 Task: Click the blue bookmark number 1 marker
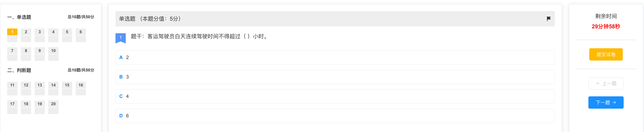pyautogui.click(x=120, y=38)
